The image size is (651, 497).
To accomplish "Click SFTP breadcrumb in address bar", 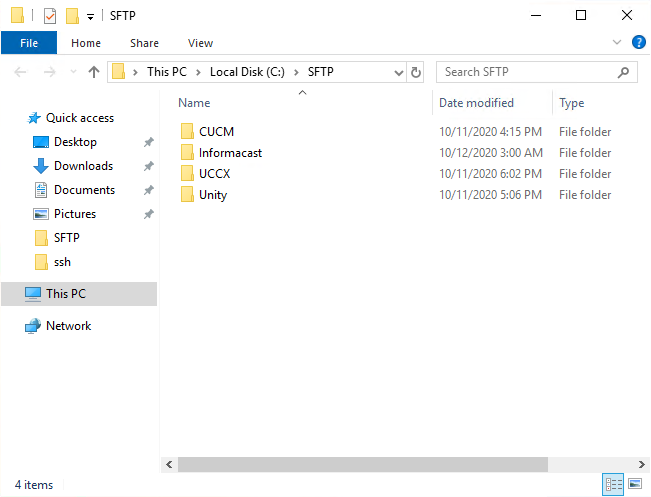I will (321, 72).
